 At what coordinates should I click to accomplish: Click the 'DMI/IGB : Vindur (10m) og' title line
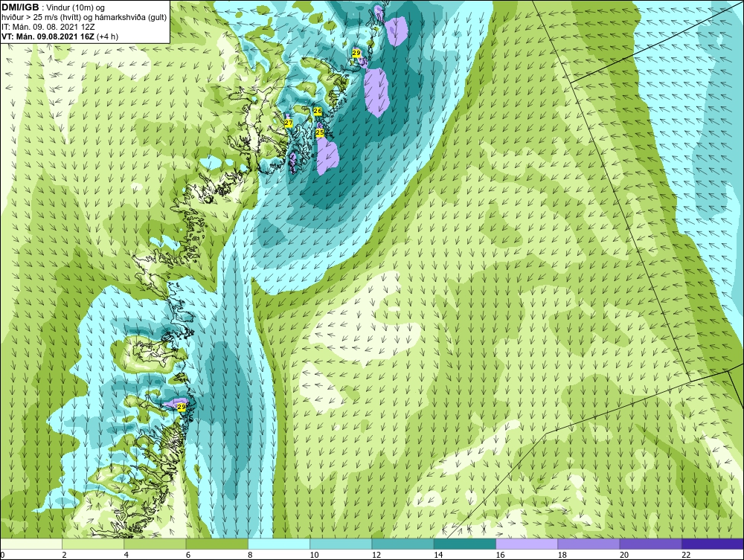pos(54,7)
